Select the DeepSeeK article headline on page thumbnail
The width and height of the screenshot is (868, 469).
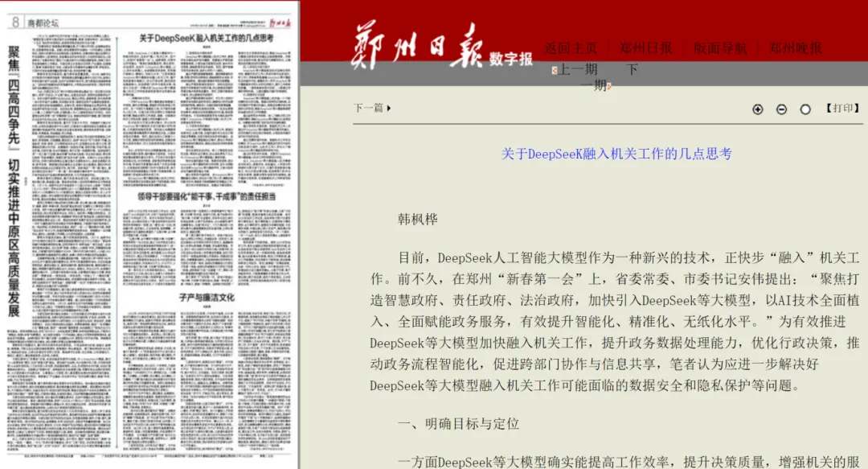pos(207,39)
